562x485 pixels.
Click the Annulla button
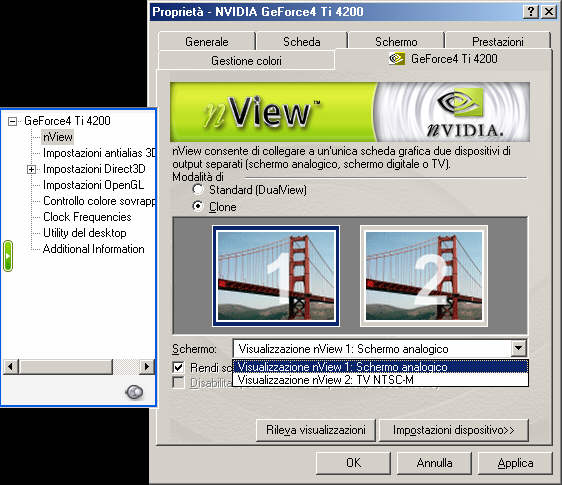pos(434,463)
